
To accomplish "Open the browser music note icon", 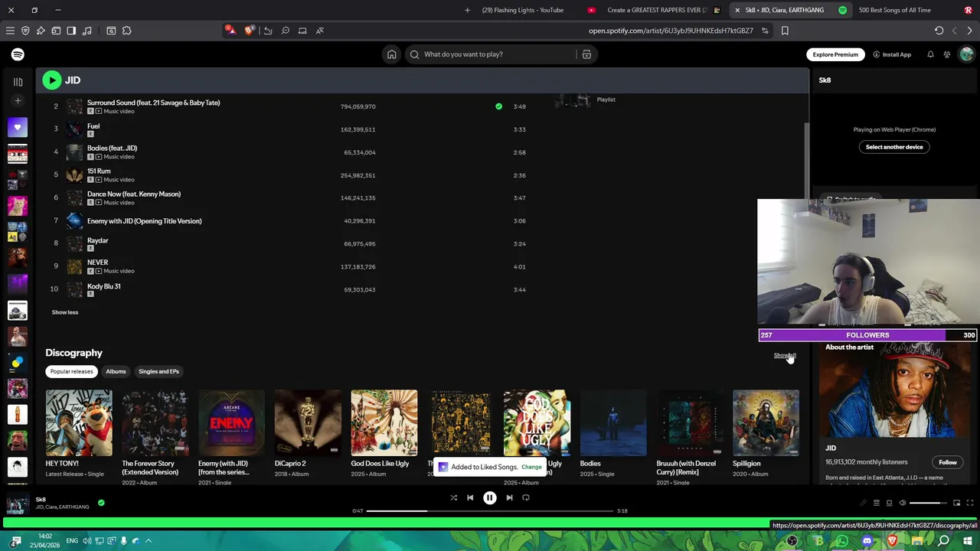I will (87, 31).
